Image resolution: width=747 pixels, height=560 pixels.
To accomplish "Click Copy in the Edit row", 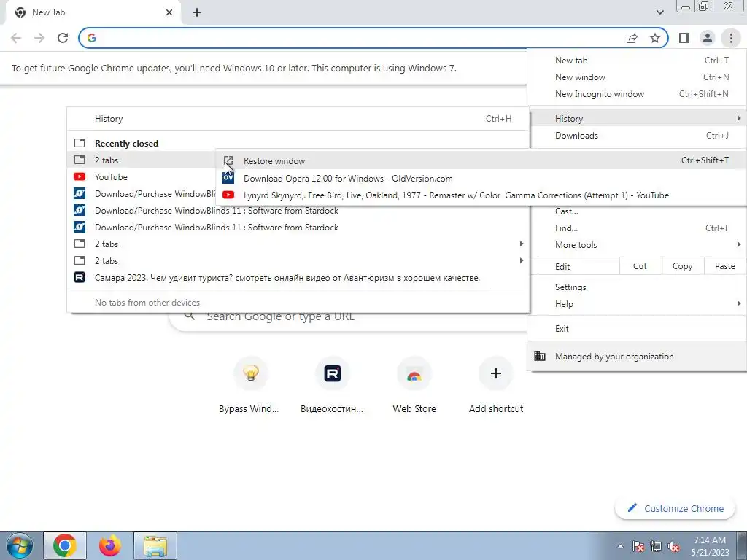I will [x=682, y=266].
